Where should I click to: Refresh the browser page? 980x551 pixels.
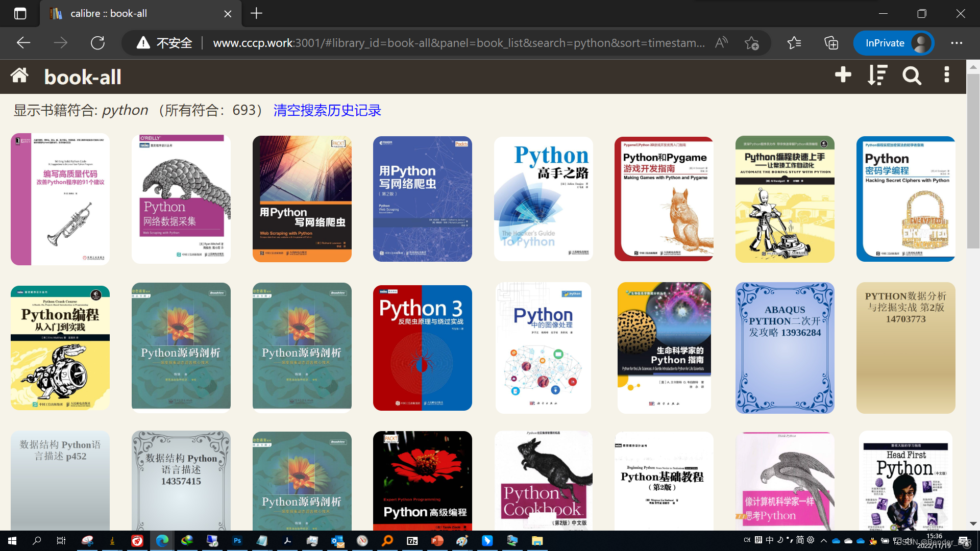tap(97, 43)
